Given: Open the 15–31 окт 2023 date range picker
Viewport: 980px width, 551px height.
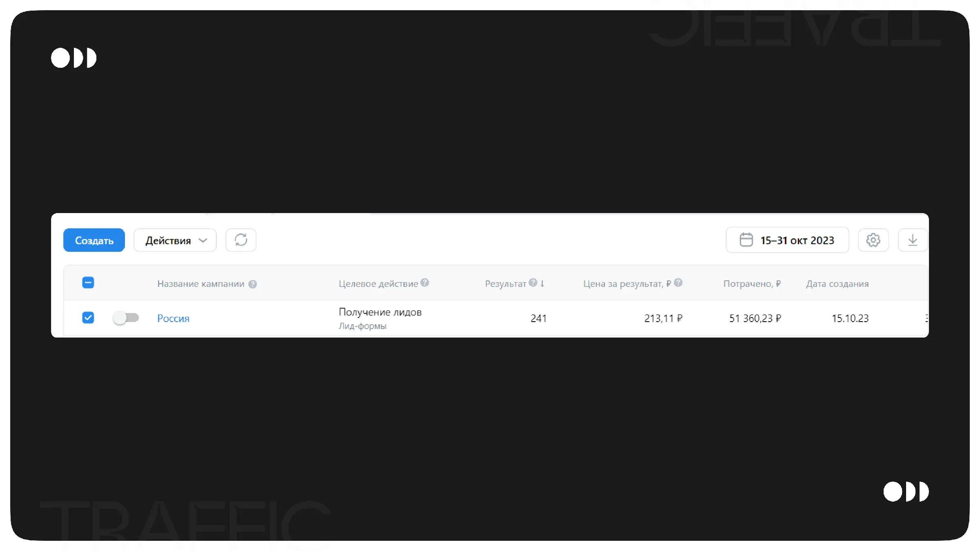Looking at the screenshot, I should click(797, 240).
